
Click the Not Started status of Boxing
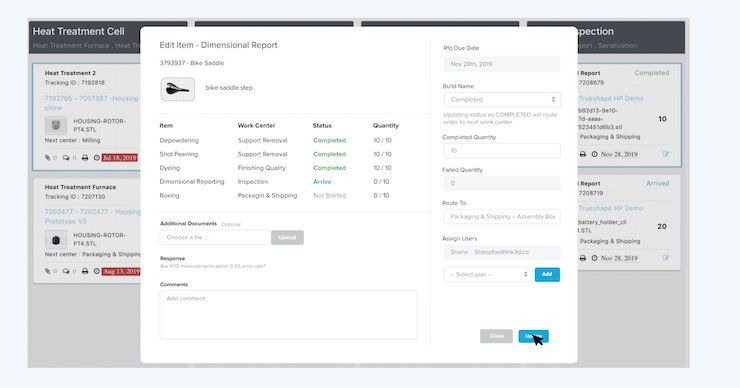coord(329,195)
